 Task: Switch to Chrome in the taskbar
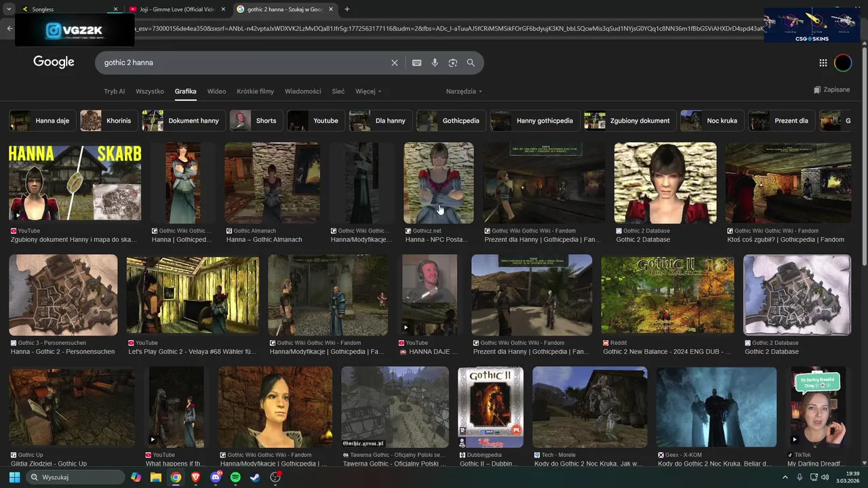pyautogui.click(x=176, y=477)
